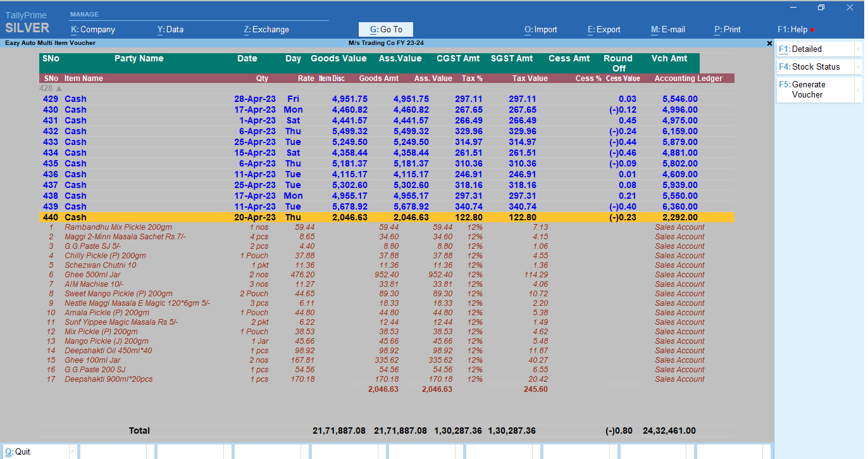Open the Z: Exchange menu
The width and height of the screenshot is (868, 459).
[x=266, y=30]
